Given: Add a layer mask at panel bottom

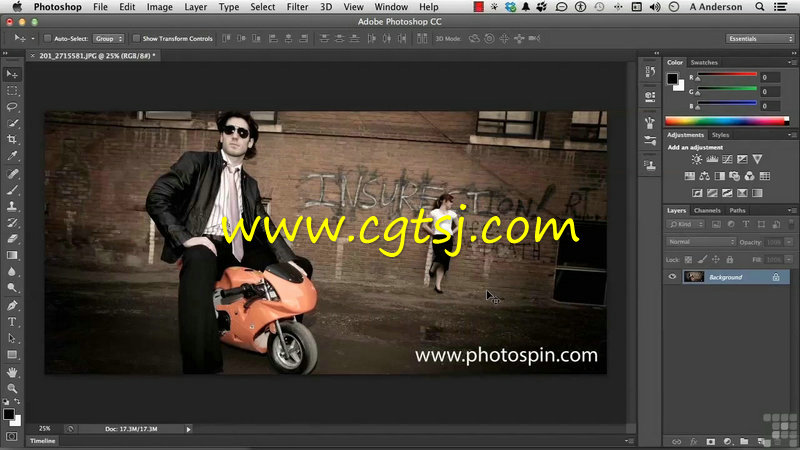Looking at the screenshot, I should click(x=711, y=441).
